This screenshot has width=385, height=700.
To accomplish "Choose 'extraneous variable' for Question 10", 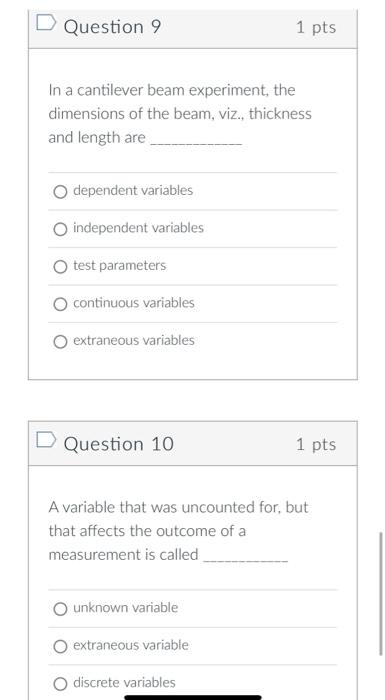I will (60, 646).
